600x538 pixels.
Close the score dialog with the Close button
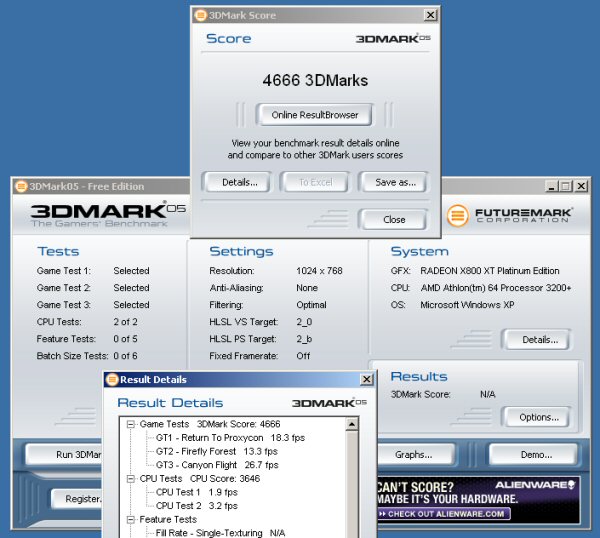coord(394,219)
